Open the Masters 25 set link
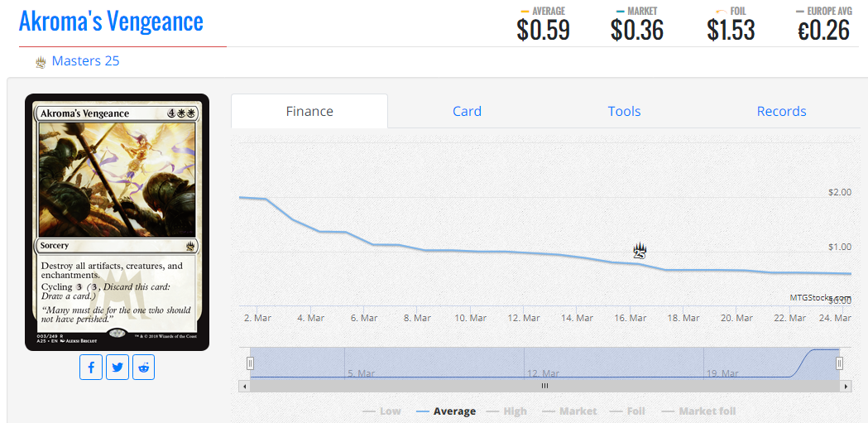Image resolution: width=868 pixels, height=423 pixels. click(85, 61)
